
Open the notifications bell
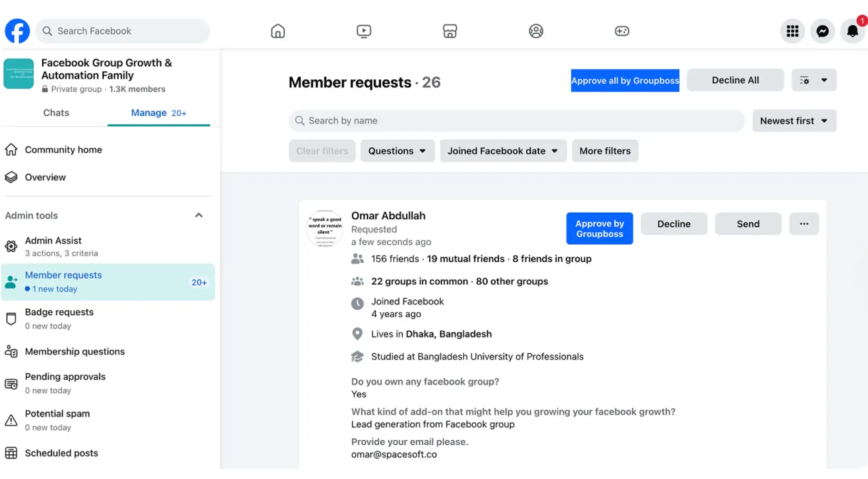pyautogui.click(x=852, y=31)
